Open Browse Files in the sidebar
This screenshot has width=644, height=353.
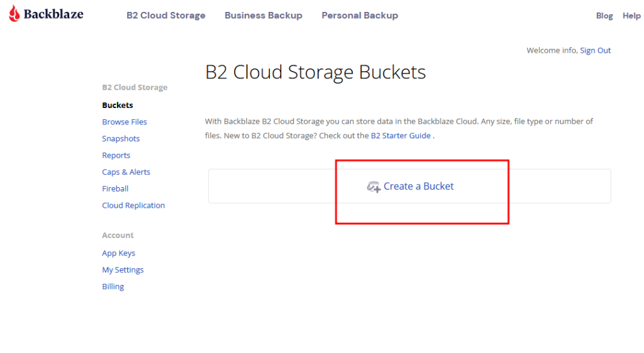125,122
